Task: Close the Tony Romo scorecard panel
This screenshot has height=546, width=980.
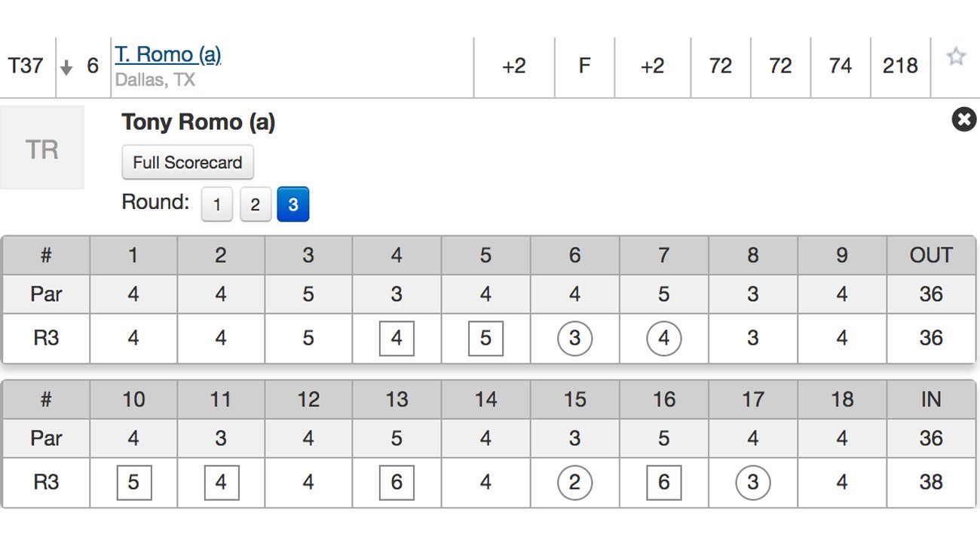Action: [963, 119]
